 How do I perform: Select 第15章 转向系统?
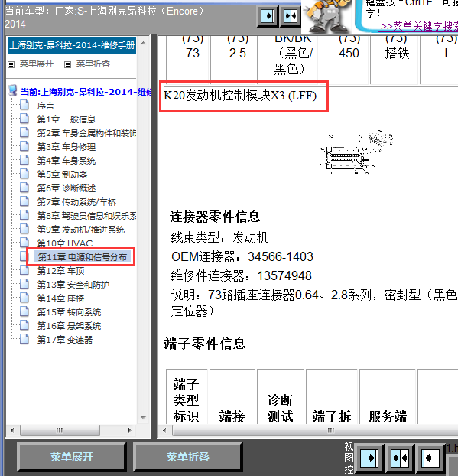click(69, 312)
